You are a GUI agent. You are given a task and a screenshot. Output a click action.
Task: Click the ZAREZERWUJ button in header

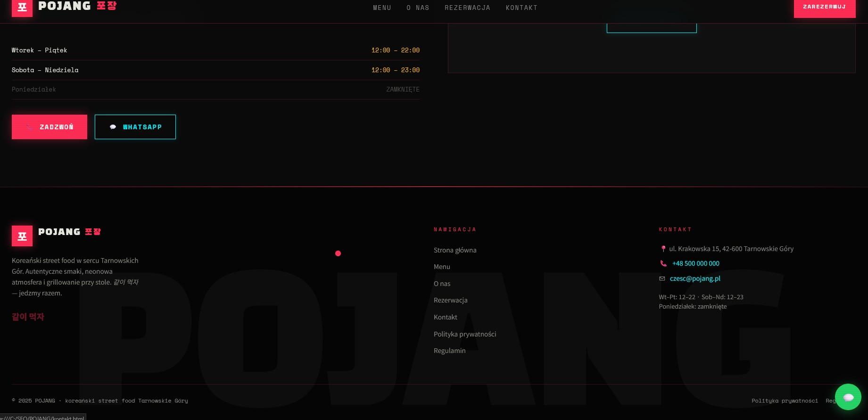tap(825, 8)
